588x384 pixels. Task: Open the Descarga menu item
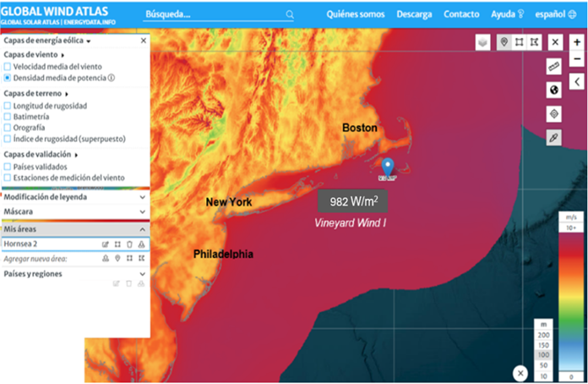pyautogui.click(x=414, y=14)
